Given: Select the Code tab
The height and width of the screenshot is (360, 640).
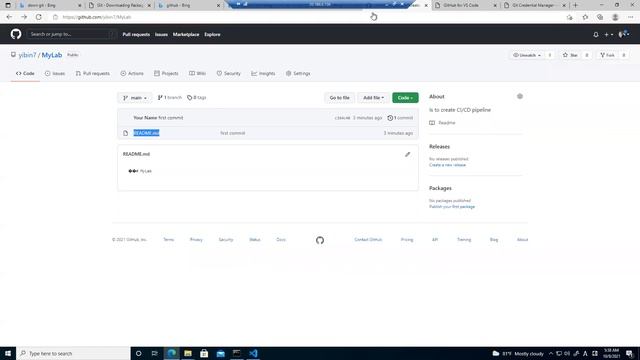Looking at the screenshot, I should (x=25, y=73).
